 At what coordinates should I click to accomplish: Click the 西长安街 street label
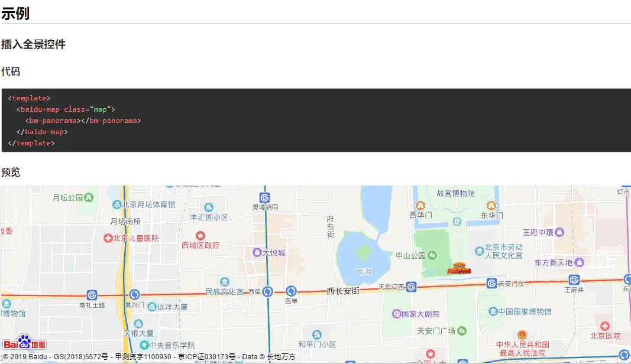(343, 290)
